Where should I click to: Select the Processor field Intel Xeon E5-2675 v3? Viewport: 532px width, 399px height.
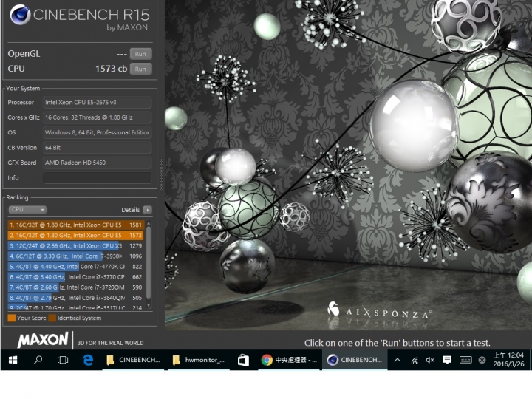click(97, 103)
